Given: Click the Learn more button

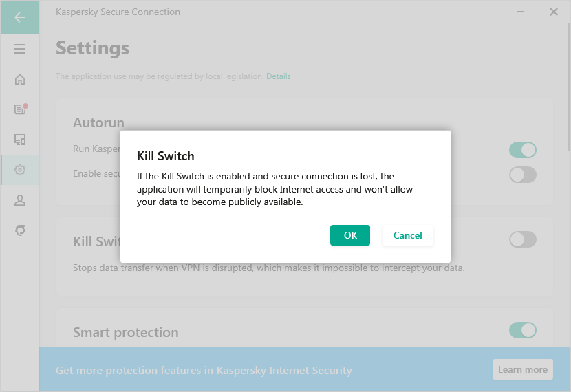Looking at the screenshot, I should tap(522, 369).
